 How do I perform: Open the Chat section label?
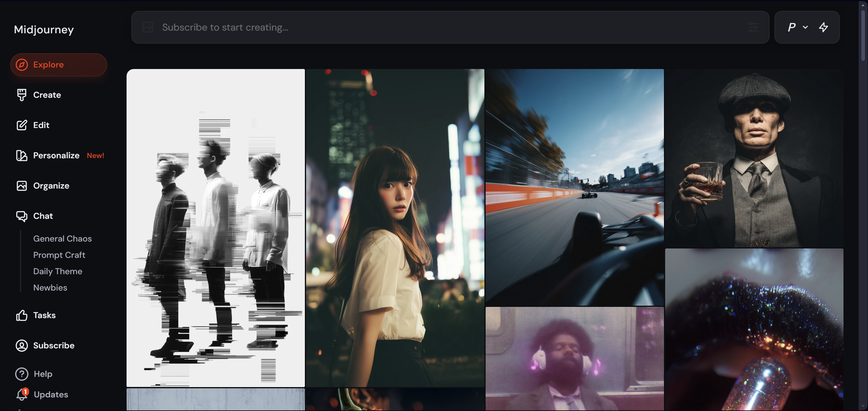tap(43, 216)
